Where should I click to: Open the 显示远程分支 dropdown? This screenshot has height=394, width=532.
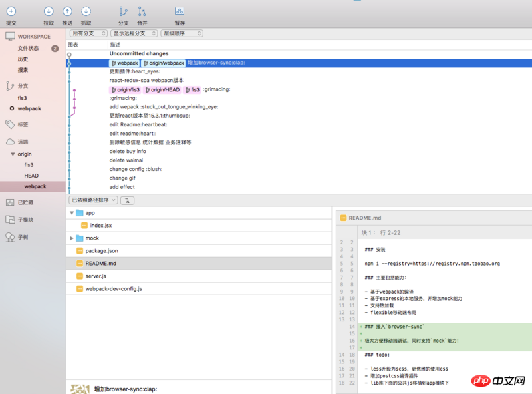pos(134,33)
